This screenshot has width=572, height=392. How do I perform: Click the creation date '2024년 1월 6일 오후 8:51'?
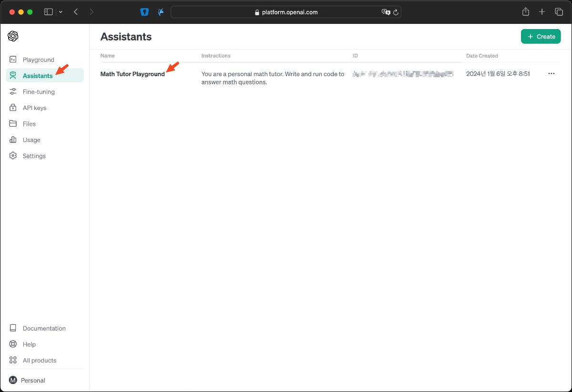tap(498, 74)
